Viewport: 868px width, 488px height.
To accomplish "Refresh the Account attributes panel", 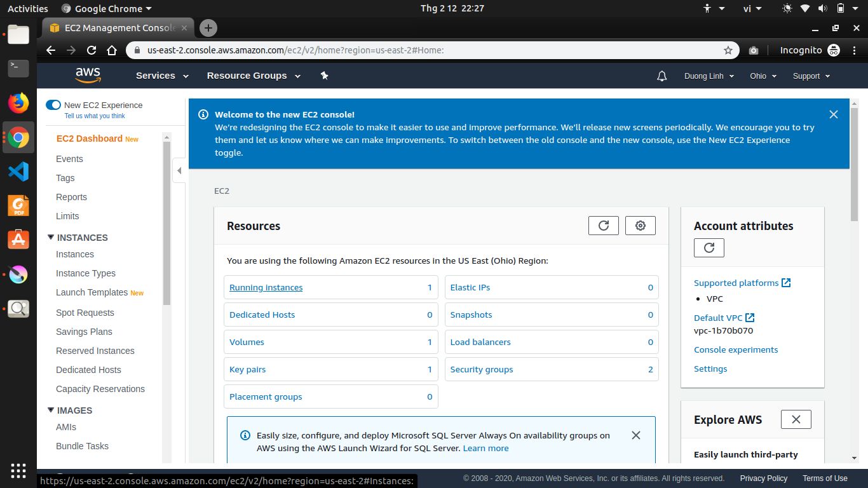I will 709,248.
